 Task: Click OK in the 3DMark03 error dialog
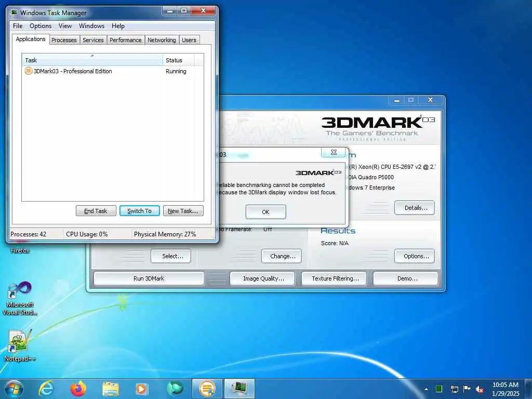[x=265, y=212]
